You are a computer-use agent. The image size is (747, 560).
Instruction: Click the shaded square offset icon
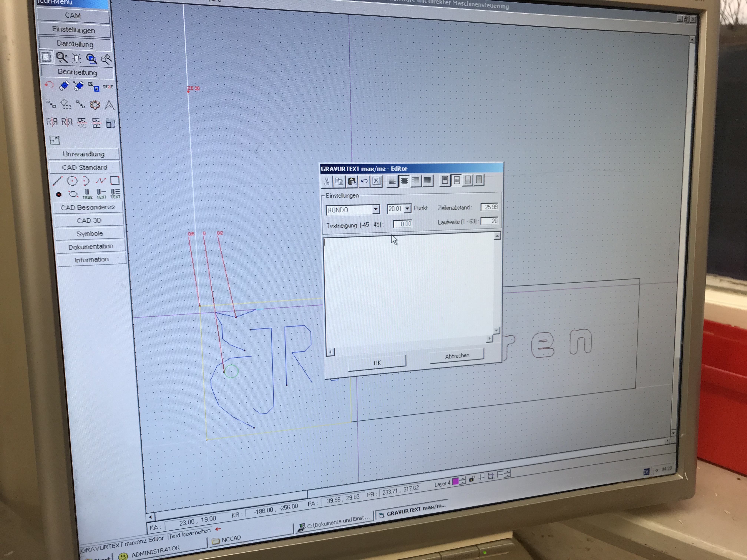point(110,123)
